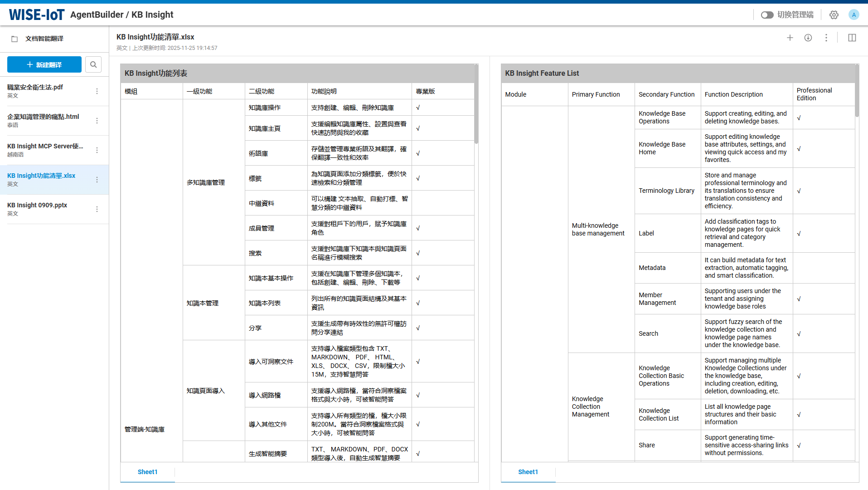Click the user avatar icon
The width and height of the screenshot is (868, 490).
[x=854, y=15]
